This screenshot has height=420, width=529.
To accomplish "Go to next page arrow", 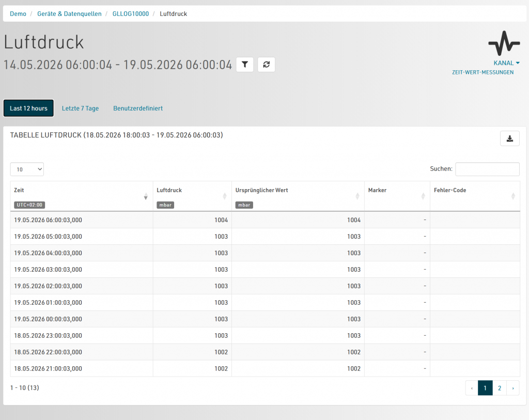I will click(513, 388).
